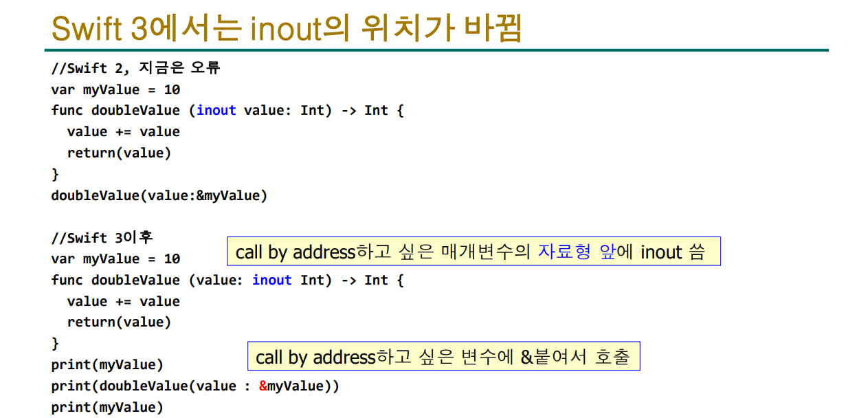Image resolution: width=868 pixels, height=418 pixels.
Task: Click the 'var myValue = 10' line below '//Swift 2'
Action: (115, 89)
